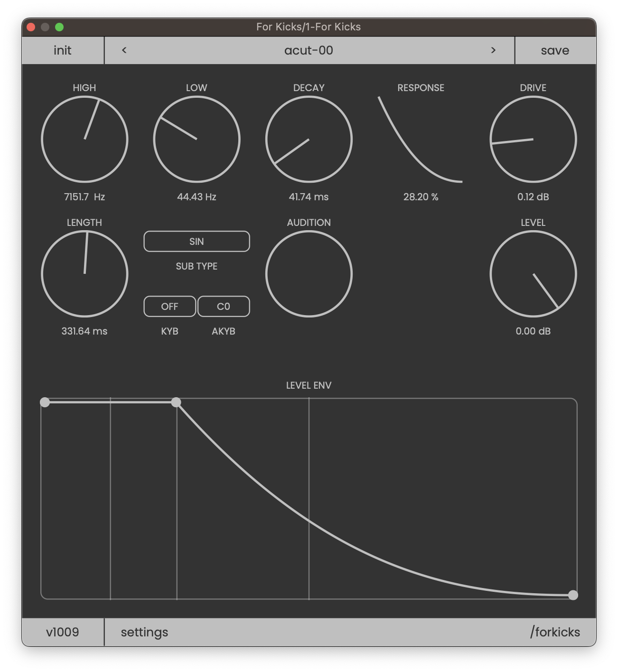The height and width of the screenshot is (672, 618).
Task: Click the init button
Action: (x=63, y=50)
